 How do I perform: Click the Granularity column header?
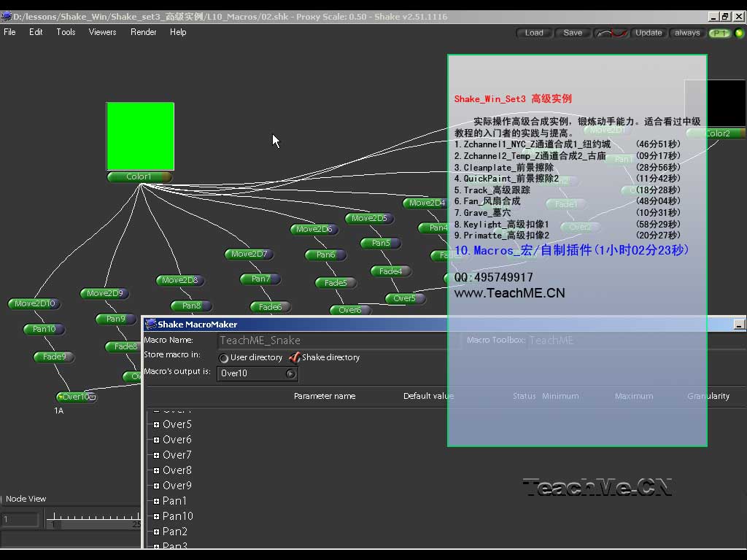[x=708, y=396]
